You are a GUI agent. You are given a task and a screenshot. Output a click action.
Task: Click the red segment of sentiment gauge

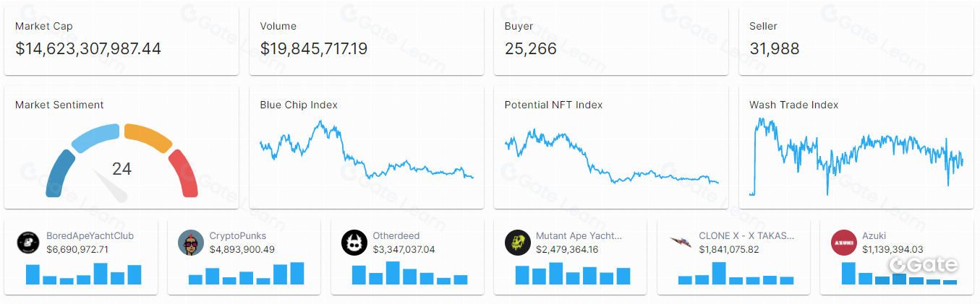184,173
